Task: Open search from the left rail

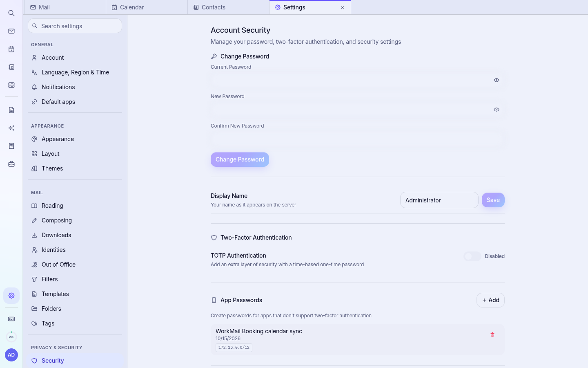Action: click(11, 13)
